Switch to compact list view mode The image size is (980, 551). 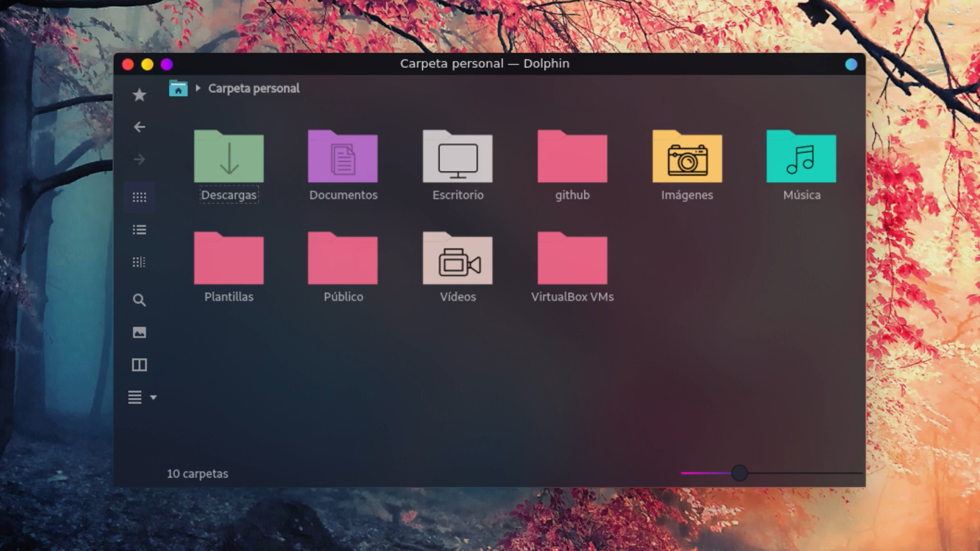tap(139, 230)
